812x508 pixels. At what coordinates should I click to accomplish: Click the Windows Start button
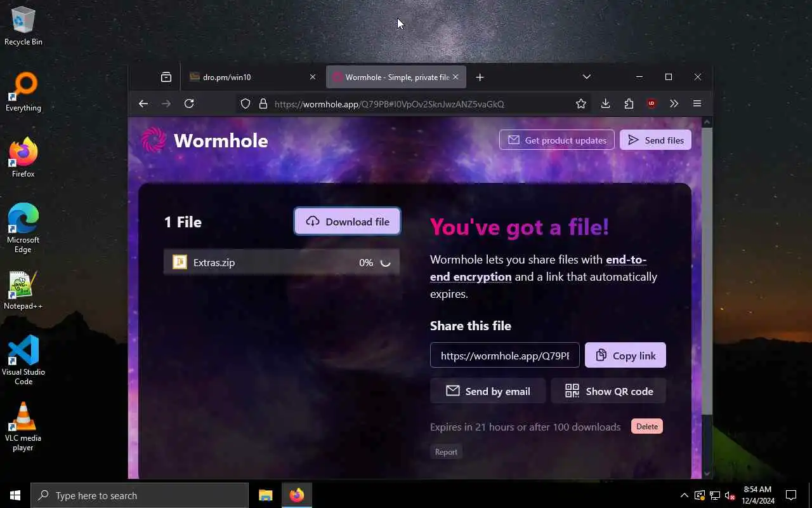15,495
